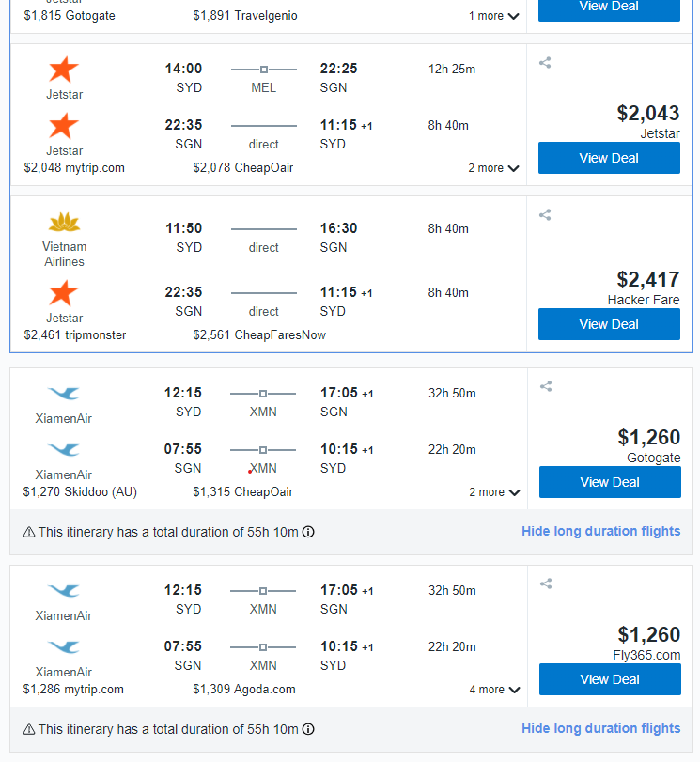Select the $2,561 CheapFaresNow offer
Image resolution: width=700 pixels, height=762 pixels.
[259, 335]
